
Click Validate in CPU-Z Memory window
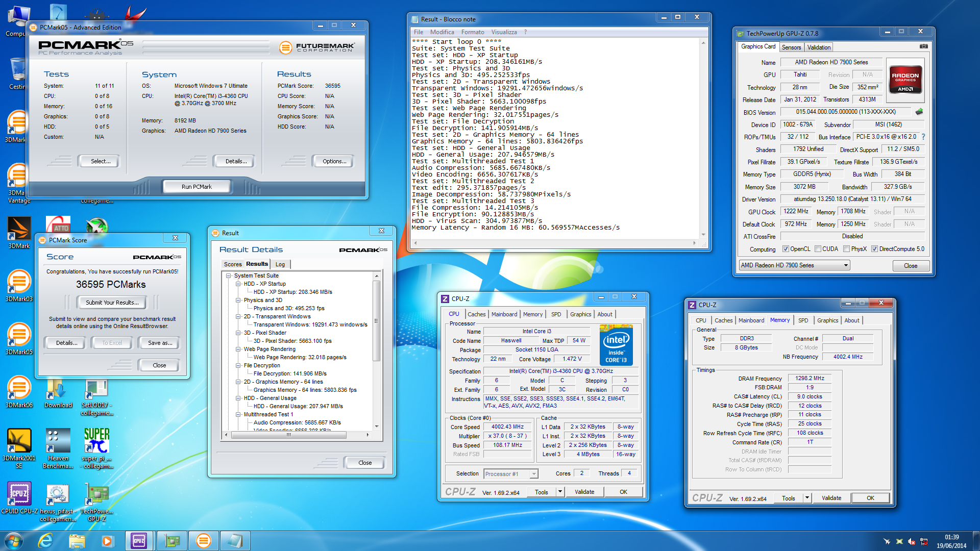click(831, 498)
